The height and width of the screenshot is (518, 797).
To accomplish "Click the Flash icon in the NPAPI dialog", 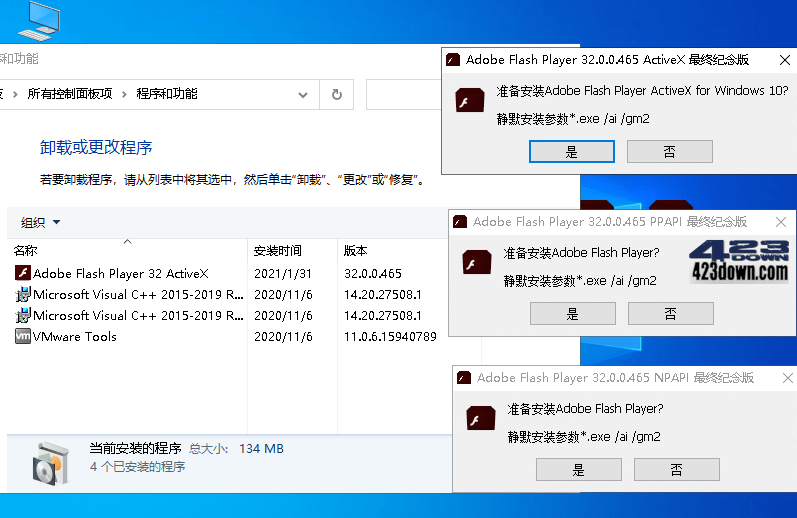I will (x=480, y=420).
